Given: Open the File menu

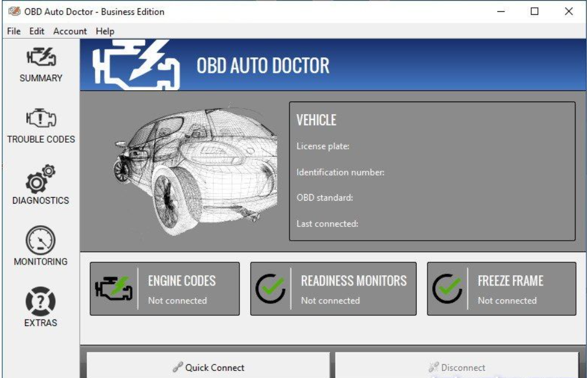Looking at the screenshot, I should click(14, 31).
